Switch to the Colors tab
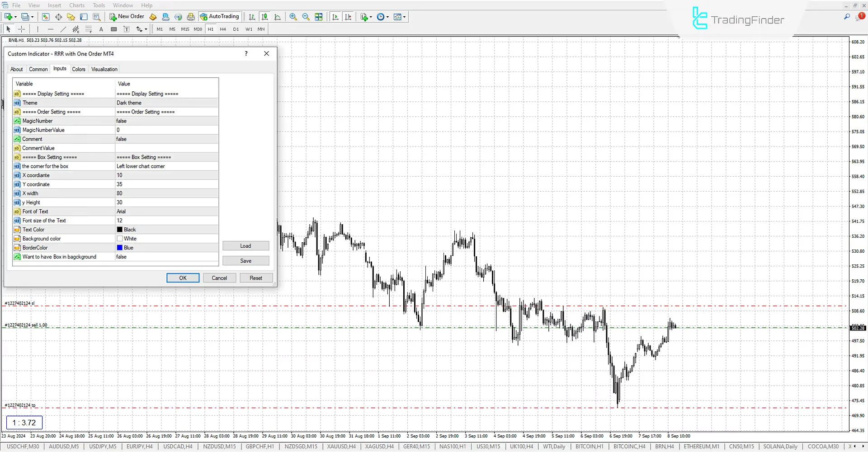The height and width of the screenshot is (452, 868). (79, 69)
